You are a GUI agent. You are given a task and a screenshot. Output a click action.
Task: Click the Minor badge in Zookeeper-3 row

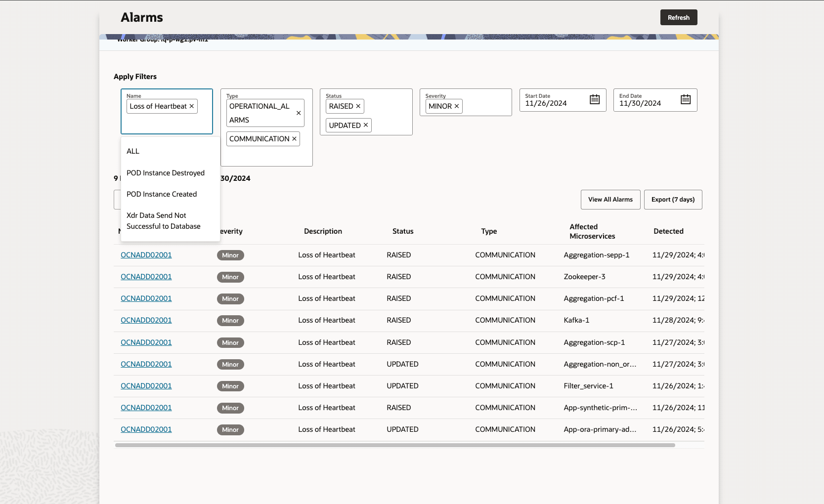pos(230,277)
